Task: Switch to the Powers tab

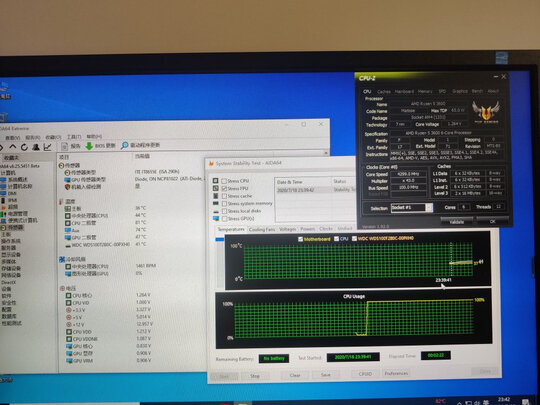Action: [308, 229]
